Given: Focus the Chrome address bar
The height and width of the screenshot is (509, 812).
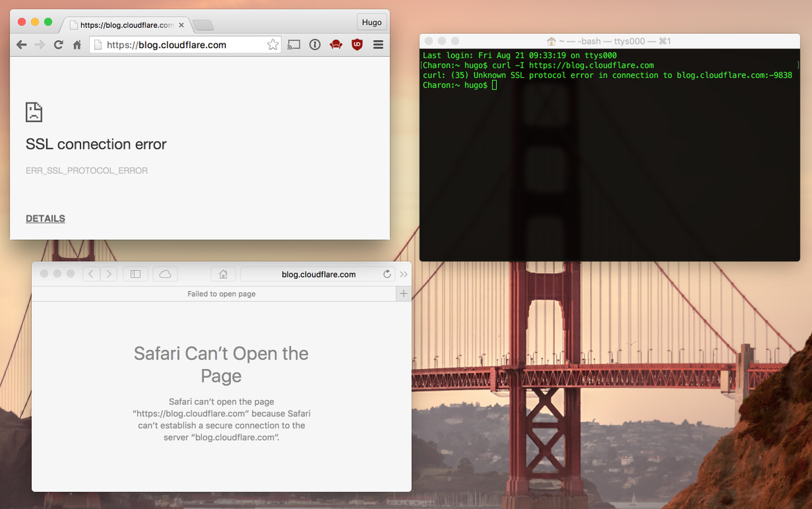Looking at the screenshot, I should [x=186, y=45].
